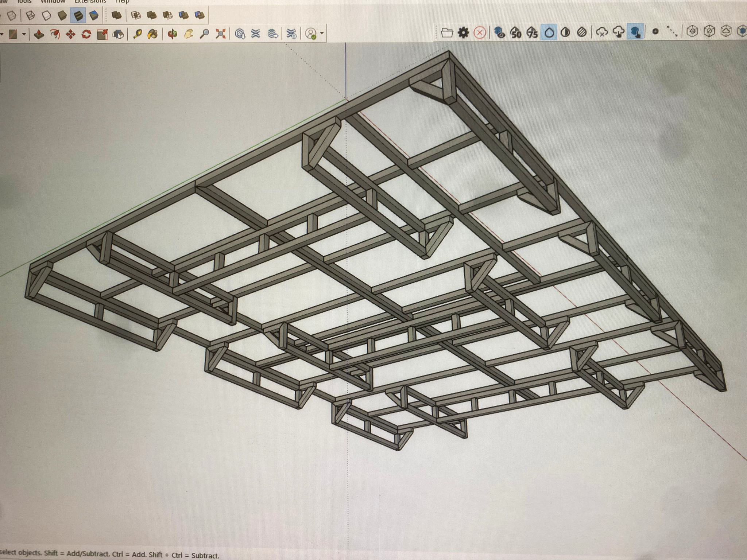Select the Tape Measure tool
The image size is (747, 560).
pos(137,34)
